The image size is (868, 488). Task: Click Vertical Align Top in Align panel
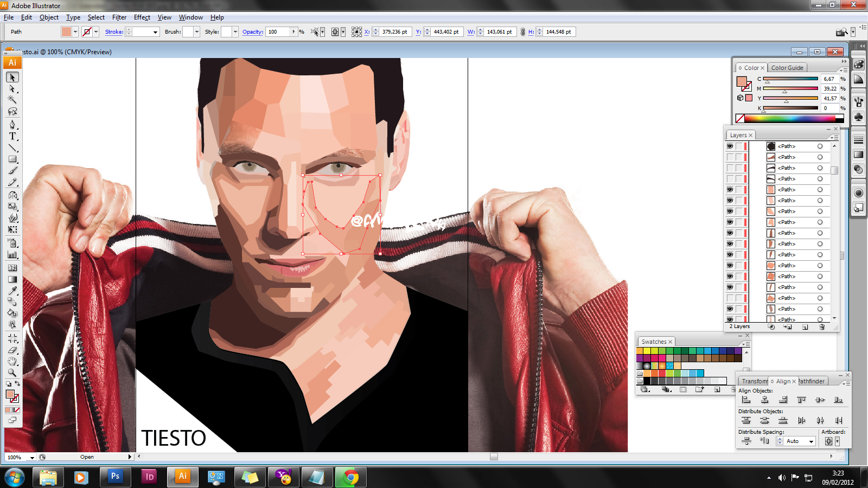pyautogui.click(x=801, y=400)
